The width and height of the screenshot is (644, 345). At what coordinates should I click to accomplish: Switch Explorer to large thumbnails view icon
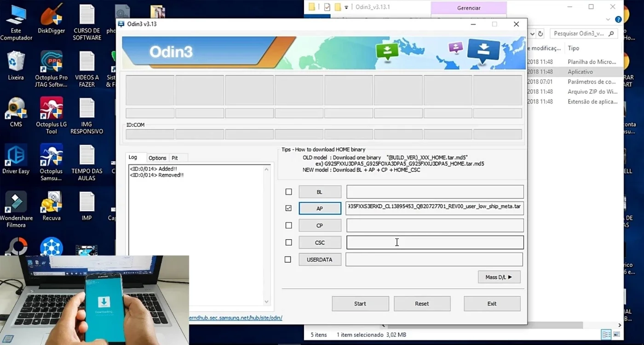616,334
